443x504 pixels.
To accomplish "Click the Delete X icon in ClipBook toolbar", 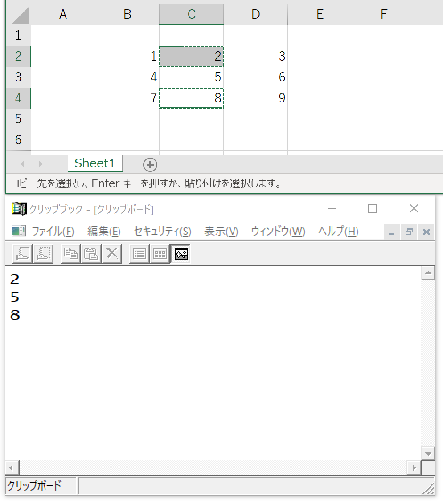I will [111, 254].
